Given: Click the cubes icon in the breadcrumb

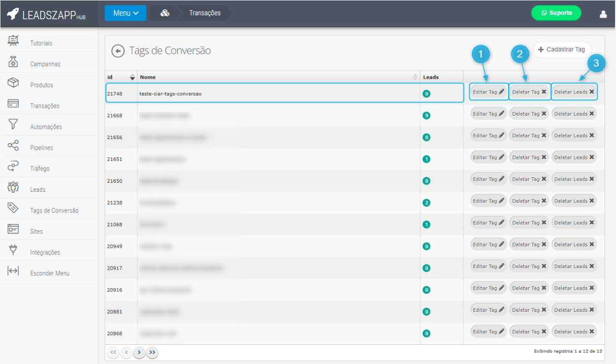Looking at the screenshot, I should pos(165,13).
